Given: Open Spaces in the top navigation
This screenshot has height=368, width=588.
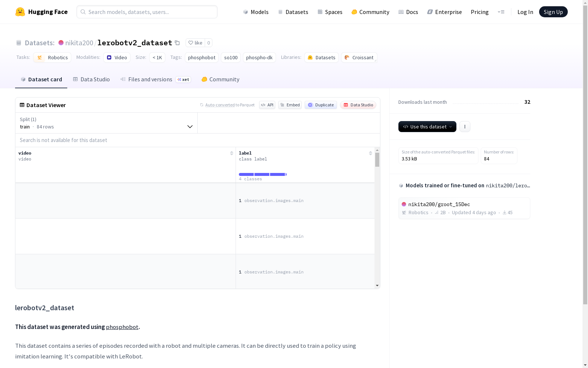Looking at the screenshot, I should coord(330,12).
